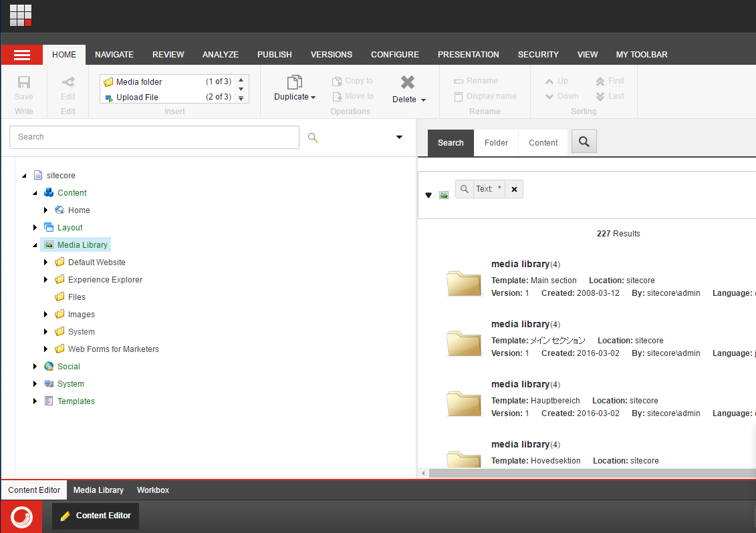
Task: Select the Web Forms for Marketers folder
Action: [113, 349]
